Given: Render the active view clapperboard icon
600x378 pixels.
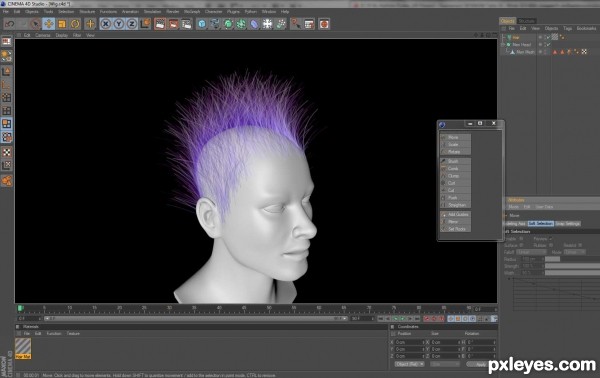Looking at the screenshot, I should tap(160, 24).
